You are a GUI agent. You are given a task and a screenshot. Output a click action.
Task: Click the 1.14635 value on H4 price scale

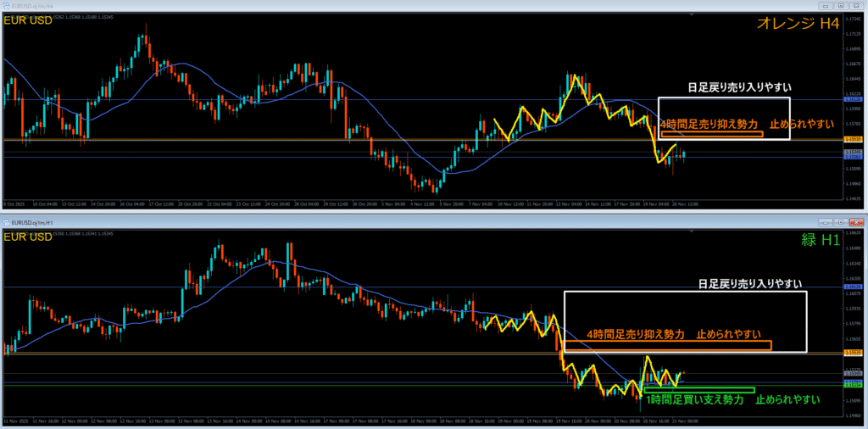[x=852, y=198]
